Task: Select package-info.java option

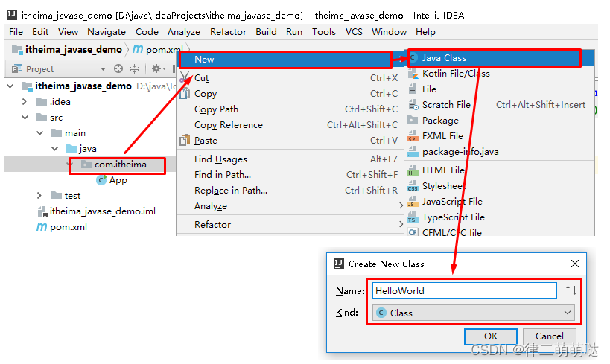Action: pyautogui.click(x=500, y=151)
